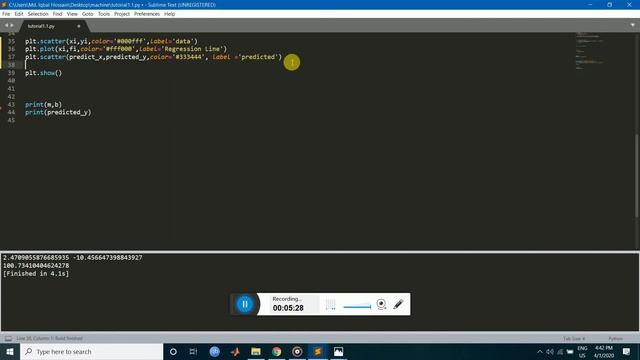Open the Windows Start menu
640x360 pixels.
(x=10, y=351)
